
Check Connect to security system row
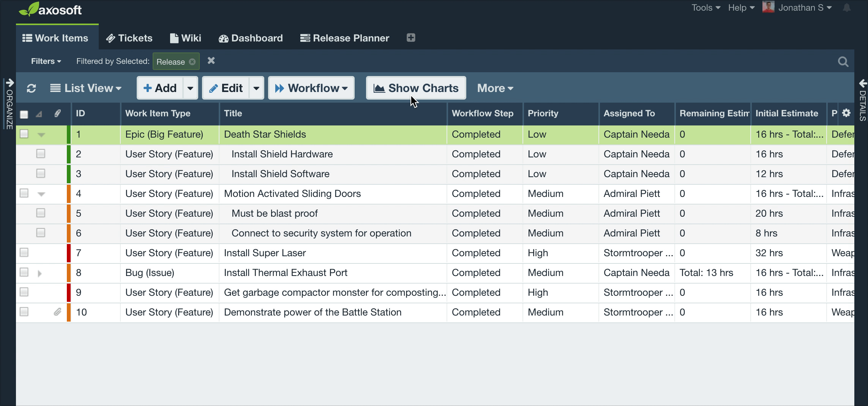click(41, 233)
